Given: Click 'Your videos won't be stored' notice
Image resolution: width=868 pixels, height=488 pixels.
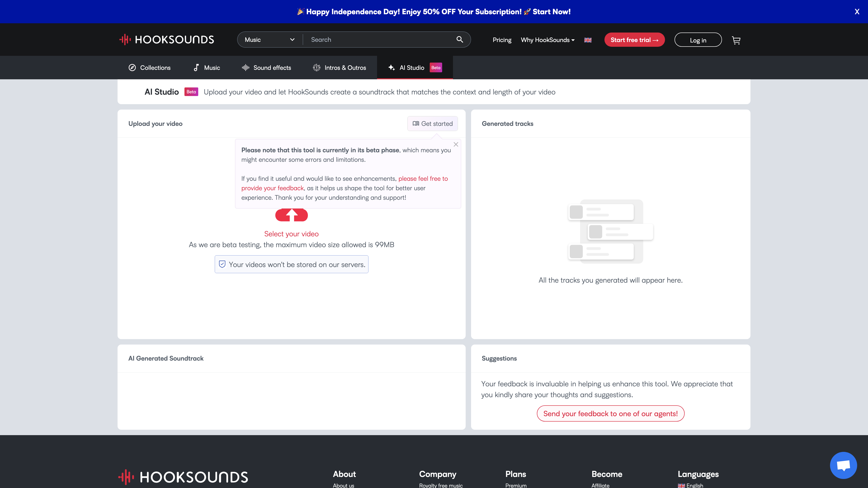Looking at the screenshot, I should [291, 264].
